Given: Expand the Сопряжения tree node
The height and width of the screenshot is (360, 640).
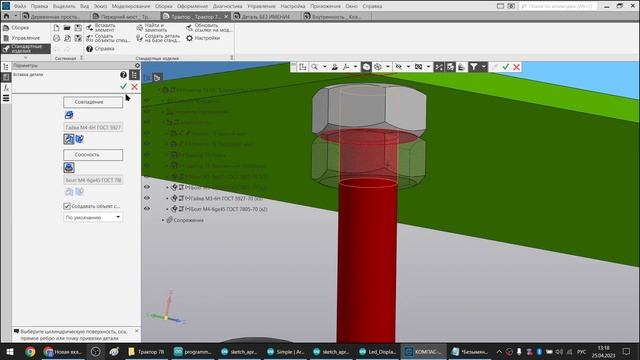Looking at the screenshot, I should point(163,220).
